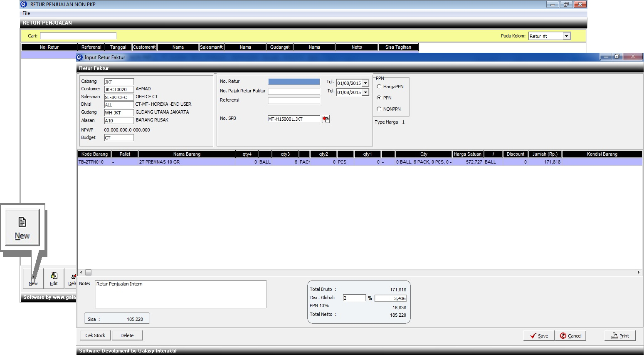Select the HargaPPN radio option
This screenshot has width=644, height=355.
coord(379,87)
